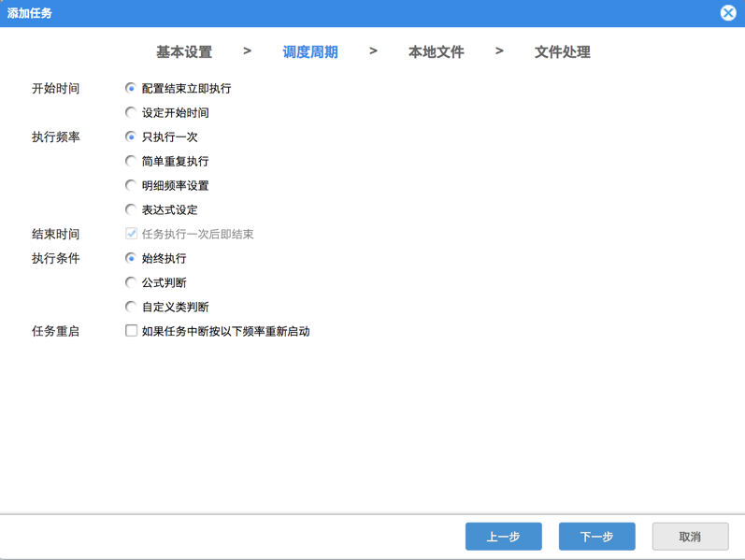Select 表达式设定 radio button
The image size is (745, 560).
click(131, 209)
